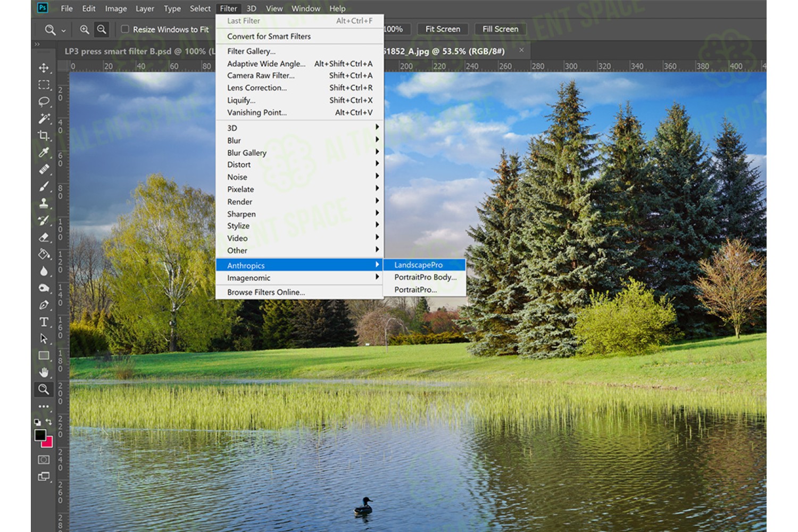Open Vanishing Point filter
Viewport: 798px width, 532px height.
pyautogui.click(x=300, y=112)
